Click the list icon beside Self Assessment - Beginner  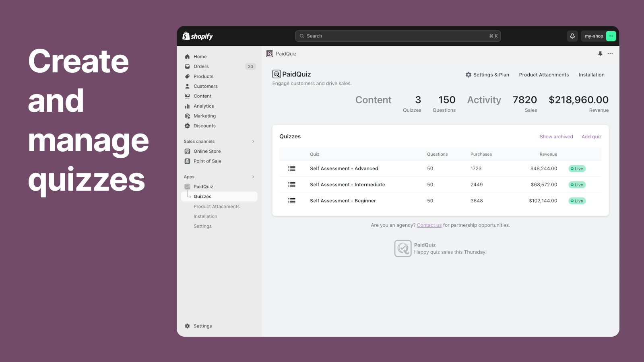pos(291,200)
